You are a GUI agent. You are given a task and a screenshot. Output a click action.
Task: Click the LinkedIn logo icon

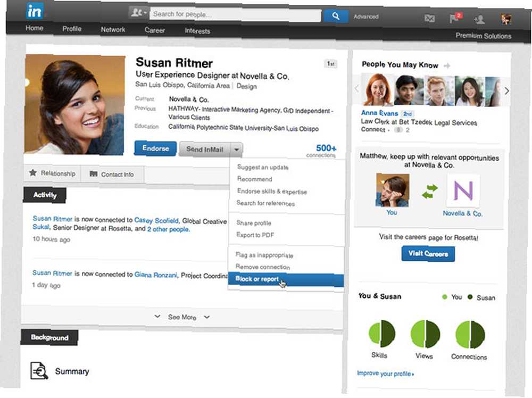point(35,11)
